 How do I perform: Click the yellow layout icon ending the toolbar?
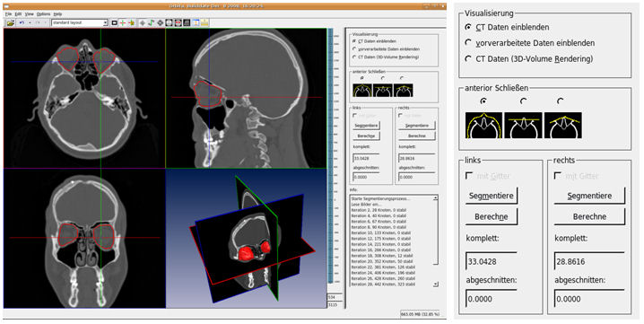coord(205,23)
